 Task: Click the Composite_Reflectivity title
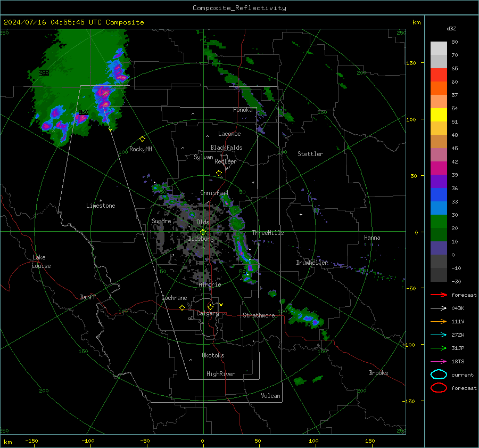pyautogui.click(x=240, y=8)
